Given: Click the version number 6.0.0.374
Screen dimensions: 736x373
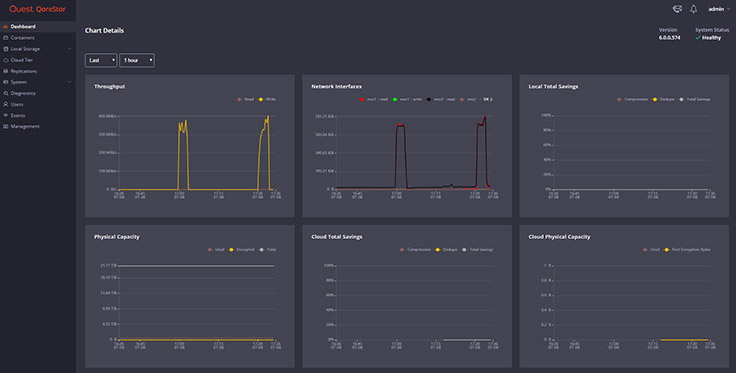Looking at the screenshot, I should 669,38.
